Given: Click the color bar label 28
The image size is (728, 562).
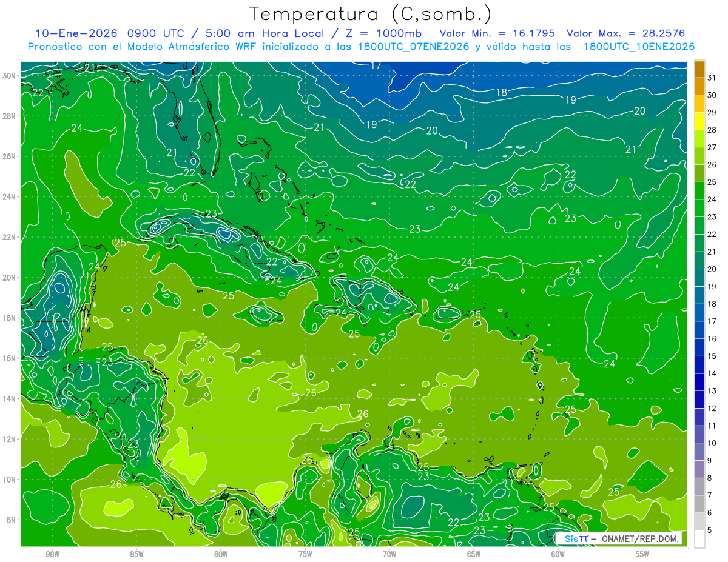Looking at the screenshot, I should point(712,130).
